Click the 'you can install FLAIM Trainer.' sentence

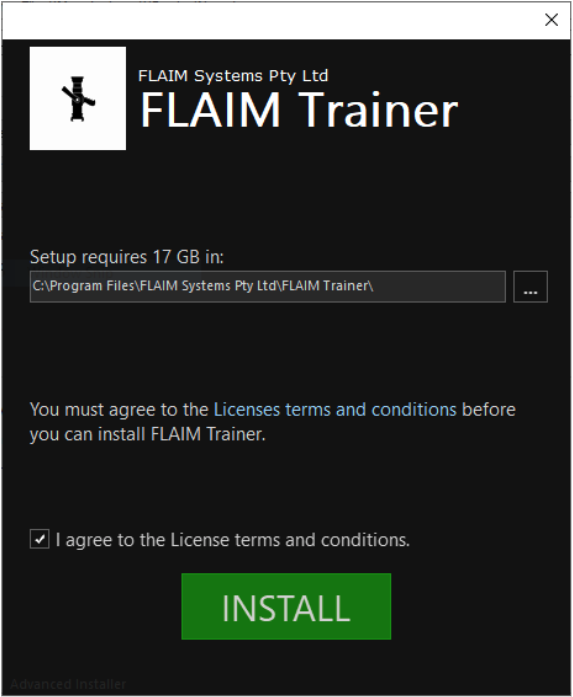click(148, 434)
